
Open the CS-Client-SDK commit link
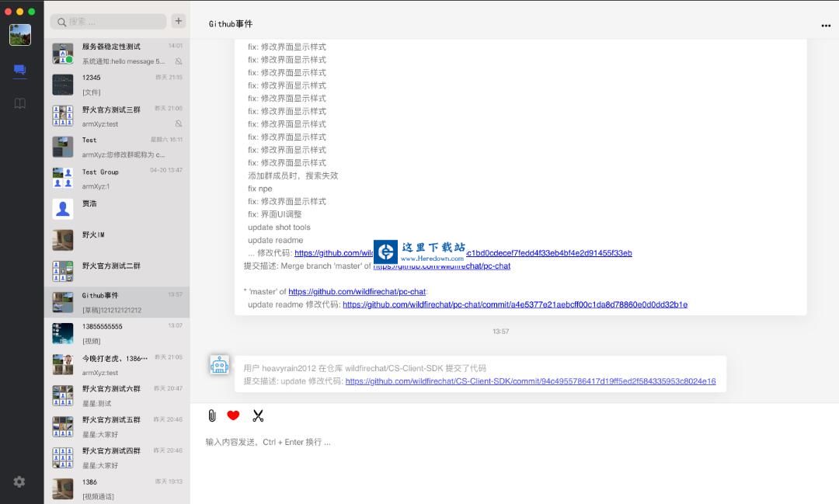point(530,381)
